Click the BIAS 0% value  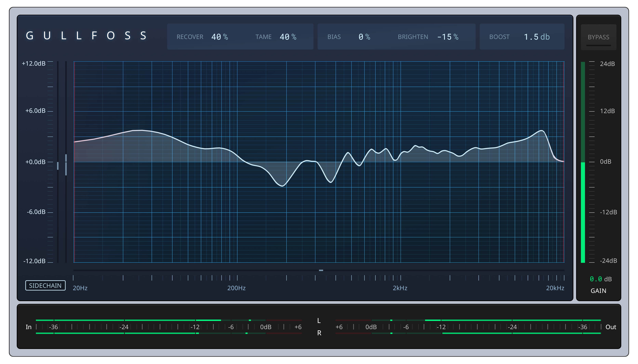click(364, 37)
